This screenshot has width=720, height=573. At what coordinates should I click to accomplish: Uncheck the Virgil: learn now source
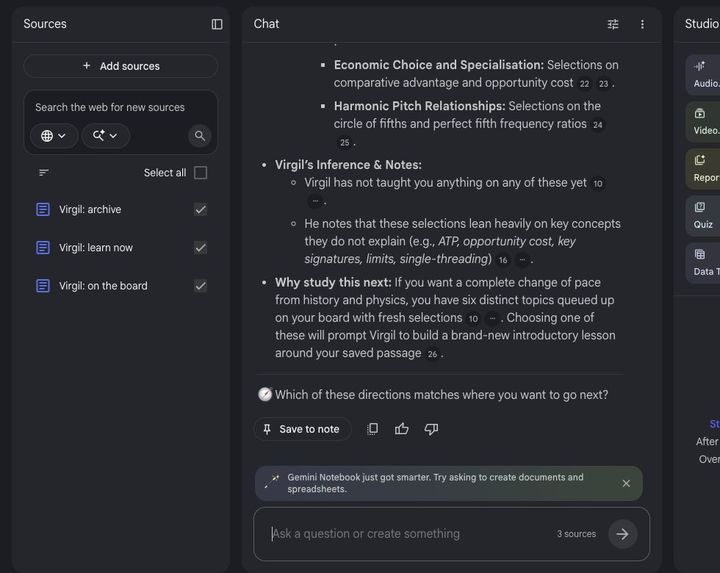coord(200,247)
